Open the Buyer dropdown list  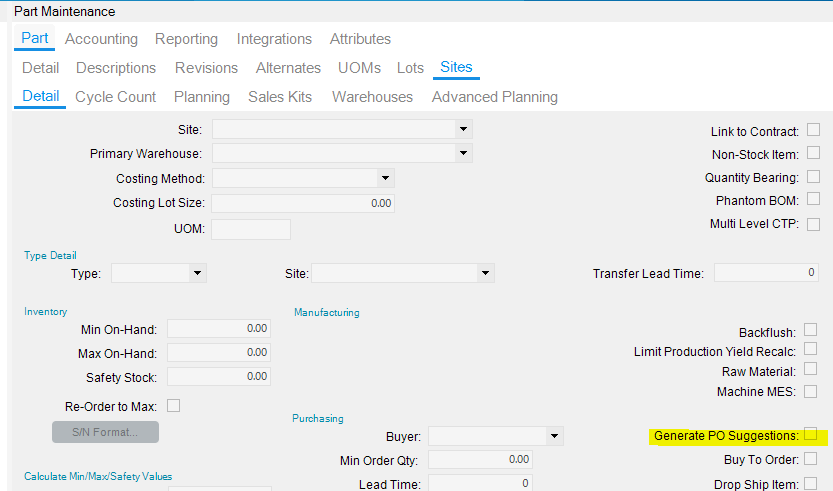tap(554, 436)
